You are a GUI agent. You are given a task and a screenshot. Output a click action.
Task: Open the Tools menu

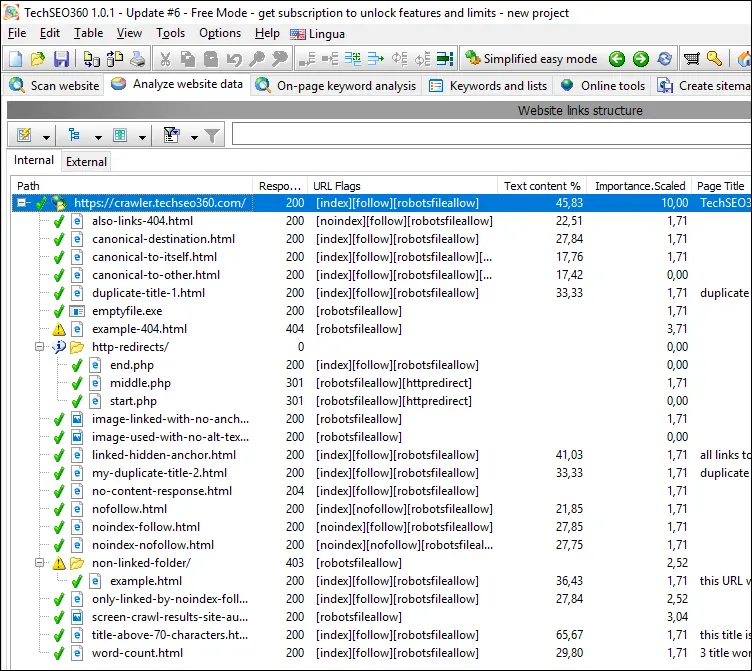click(170, 33)
